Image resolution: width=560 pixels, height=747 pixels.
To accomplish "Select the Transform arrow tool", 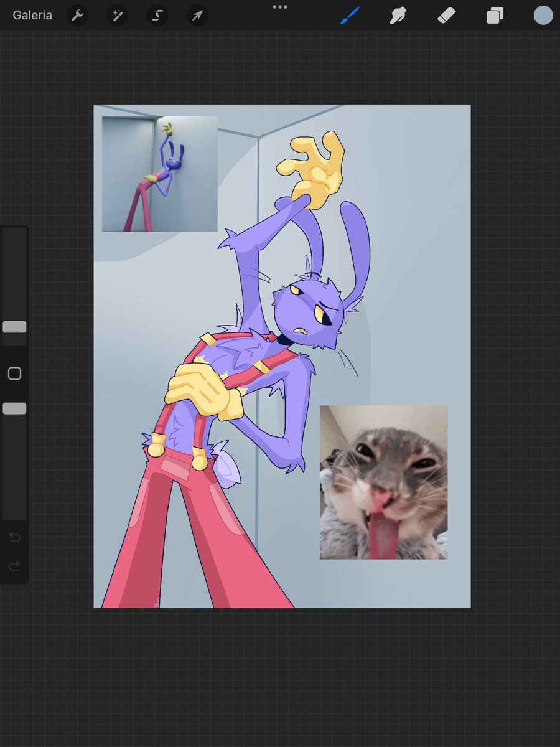I will (x=197, y=16).
